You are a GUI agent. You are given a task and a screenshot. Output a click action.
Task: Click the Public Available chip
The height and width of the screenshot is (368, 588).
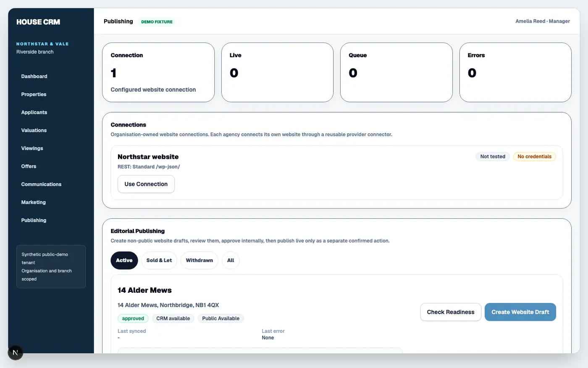tap(221, 318)
